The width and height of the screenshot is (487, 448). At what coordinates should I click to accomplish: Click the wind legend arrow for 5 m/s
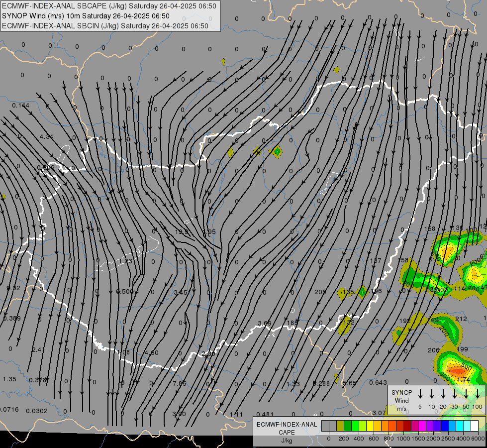tap(420, 394)
